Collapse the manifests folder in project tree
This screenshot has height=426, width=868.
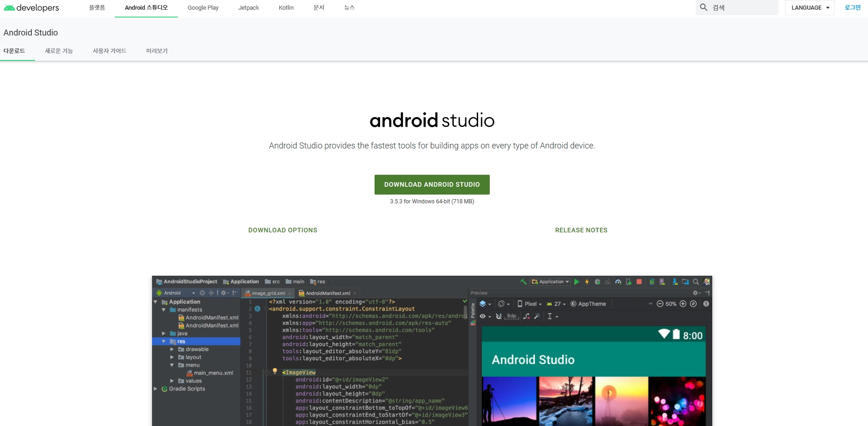[164, 310]
